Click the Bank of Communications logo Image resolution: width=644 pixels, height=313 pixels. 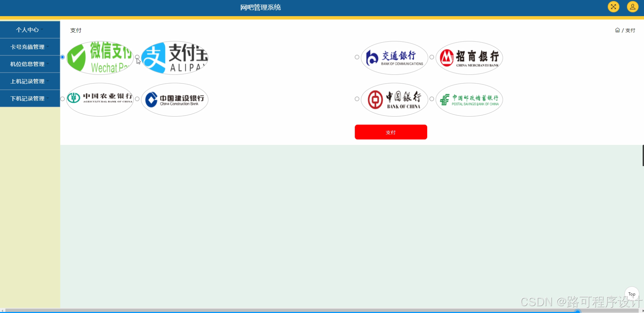(395, 57)
